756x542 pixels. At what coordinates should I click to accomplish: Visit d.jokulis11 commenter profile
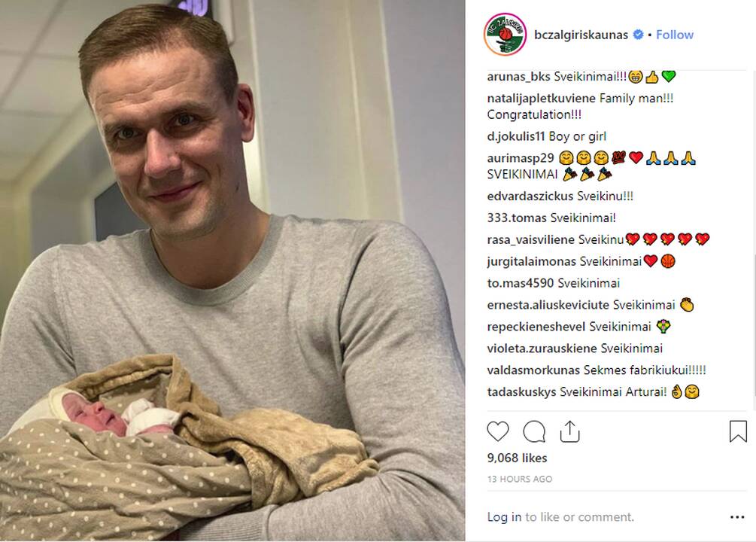click(x=516, y=136)
